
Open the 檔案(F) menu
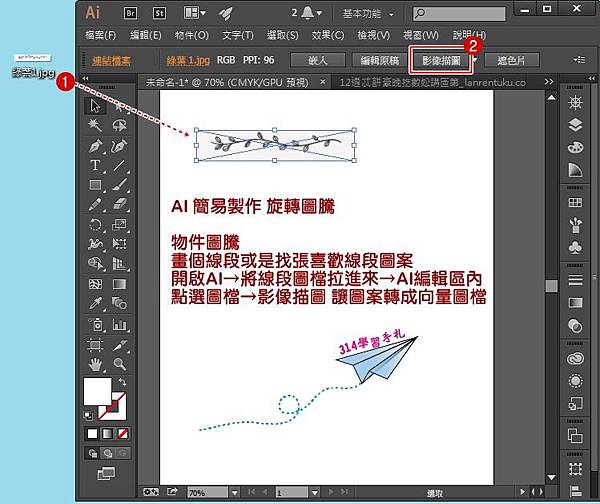coord(102,35)
